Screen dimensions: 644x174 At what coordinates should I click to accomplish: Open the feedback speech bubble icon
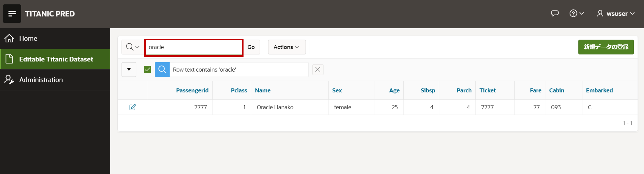(x=555, y=14)
